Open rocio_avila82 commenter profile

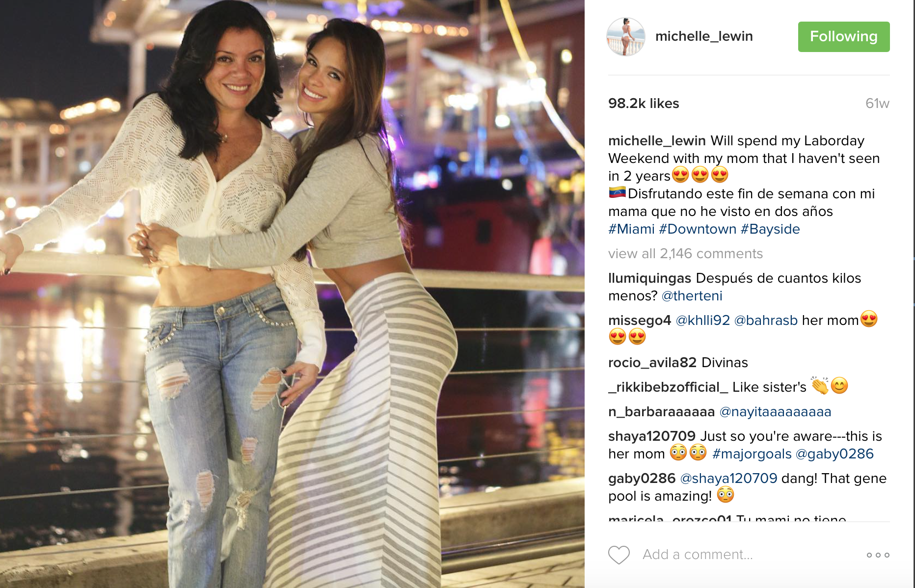[x=652, y=363]
